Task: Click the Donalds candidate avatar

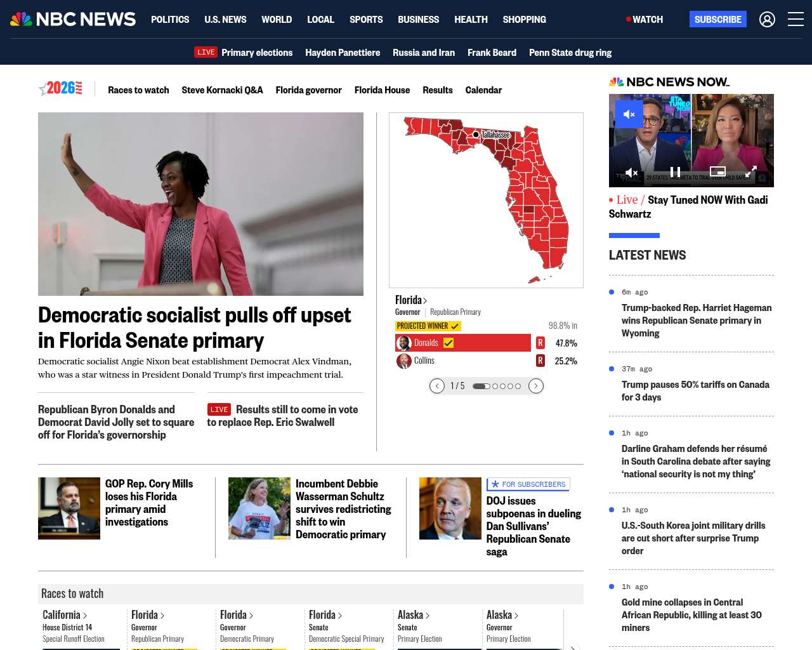Action: click(404, 343)
